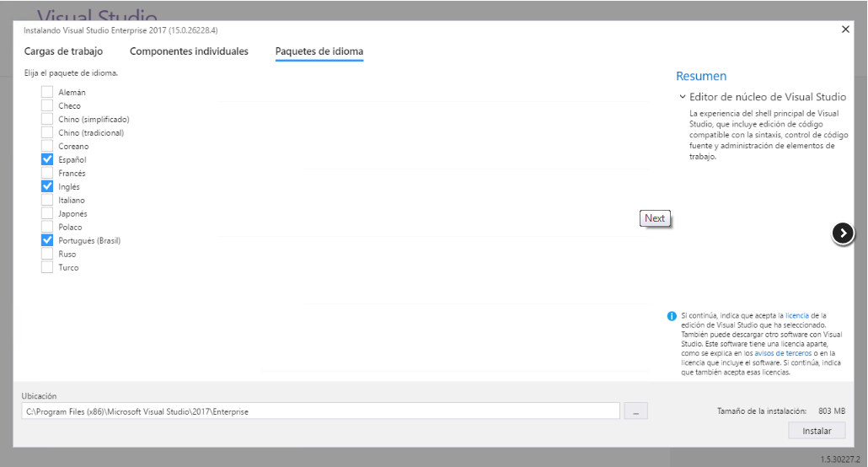Uncheck the Español language checkbox
Image resolution: width=868 pixels, height=467 pixels.
(x=47, y=159)
